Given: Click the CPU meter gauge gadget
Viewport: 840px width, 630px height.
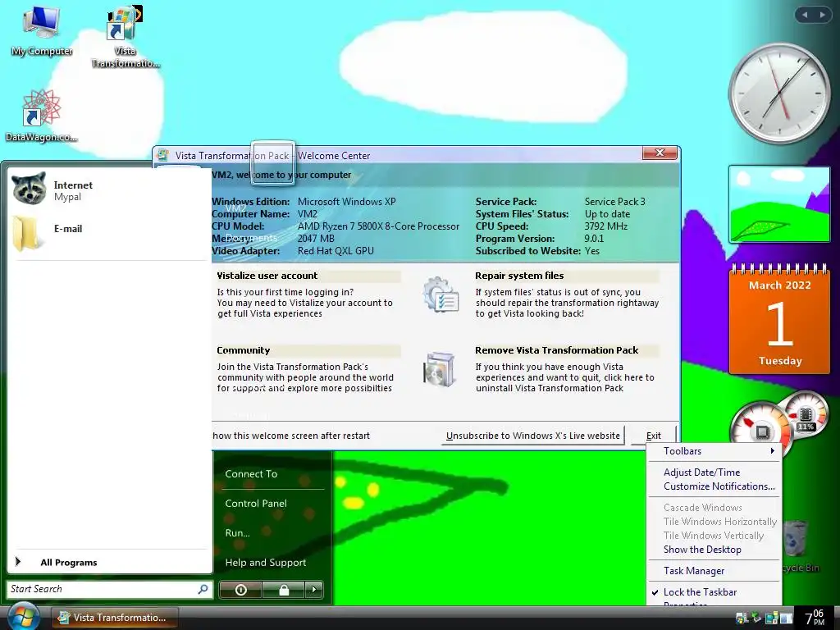Looking at the screenshot, I should pyautogui.click(x=760, y=428).
